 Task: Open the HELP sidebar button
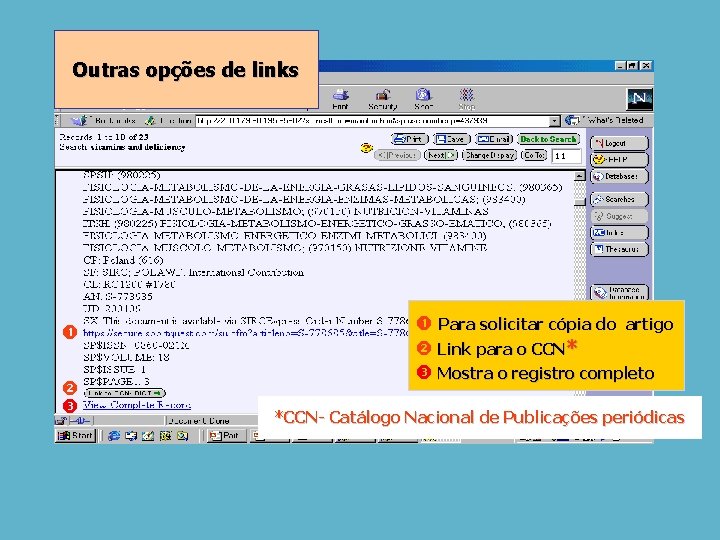coord(619,160)
